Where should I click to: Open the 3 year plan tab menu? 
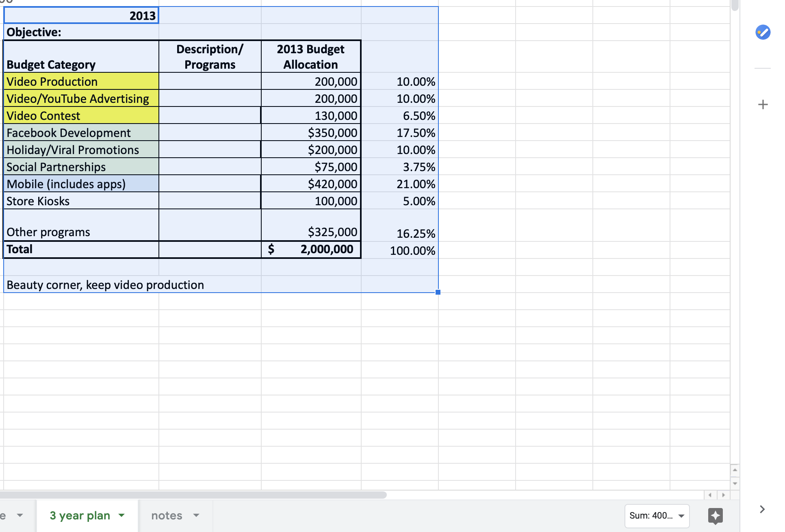[121, 515]
